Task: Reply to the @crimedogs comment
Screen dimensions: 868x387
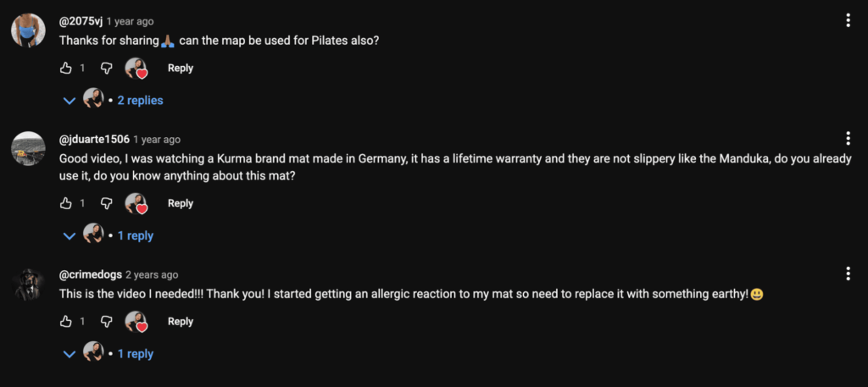Action: [181, 321]
